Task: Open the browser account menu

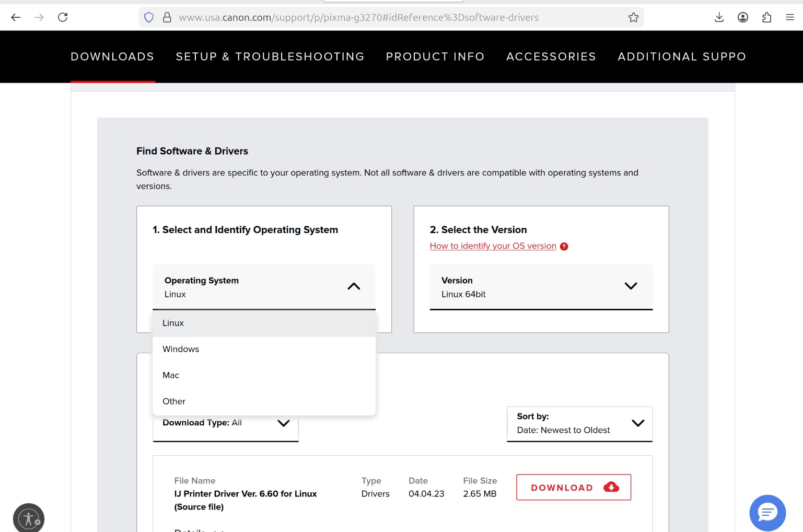Action: pyautogui.click(x=743, y=17)
